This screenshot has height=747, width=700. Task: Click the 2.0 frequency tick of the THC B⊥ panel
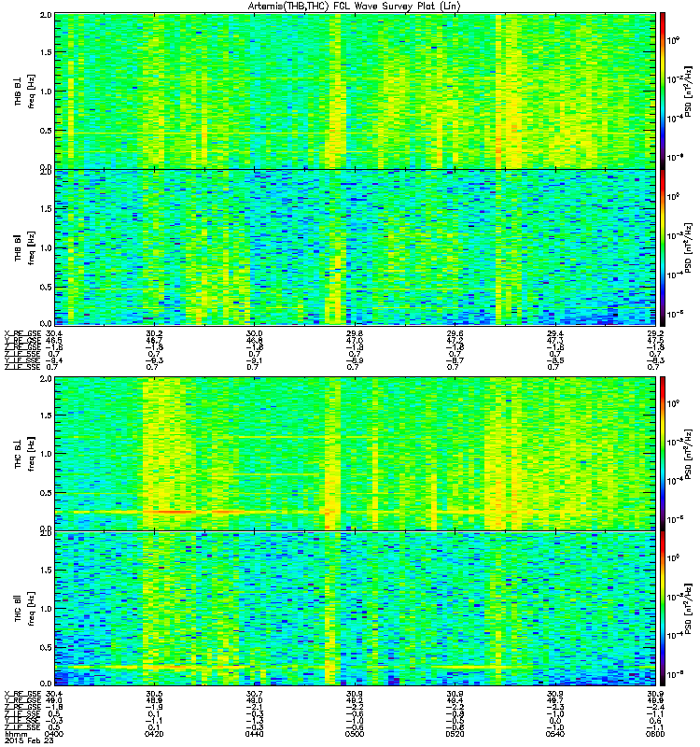(46, 379)
